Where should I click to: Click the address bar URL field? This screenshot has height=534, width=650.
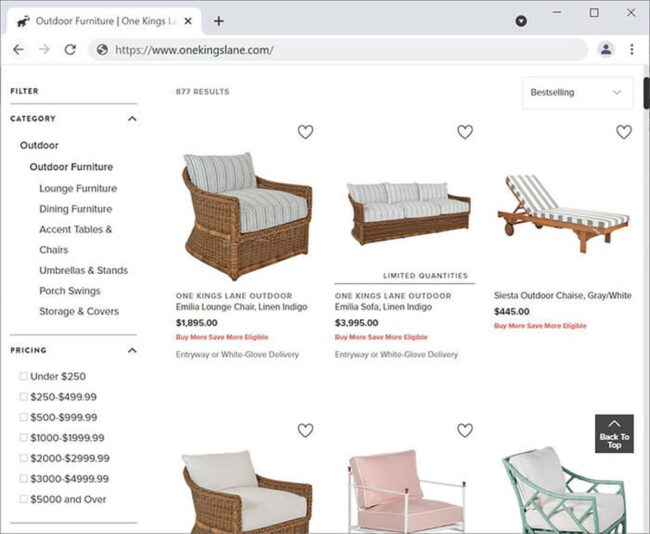coord(338,50)
